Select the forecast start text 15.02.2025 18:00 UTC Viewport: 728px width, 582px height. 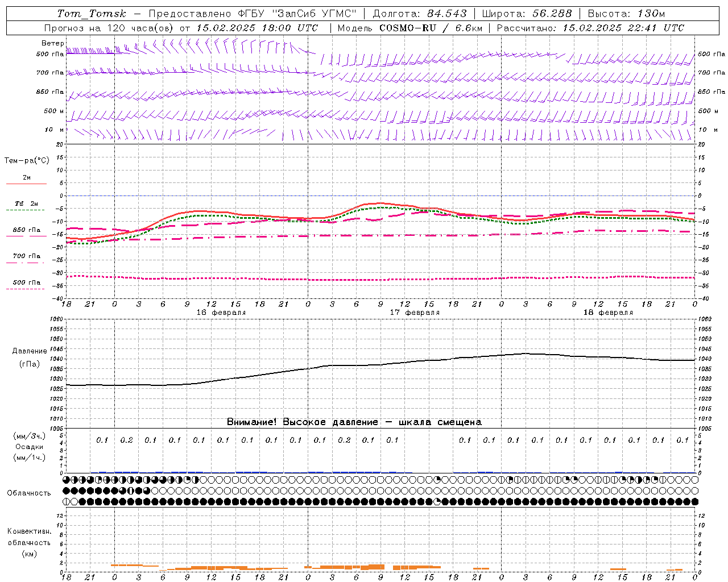tap(258, 28)
